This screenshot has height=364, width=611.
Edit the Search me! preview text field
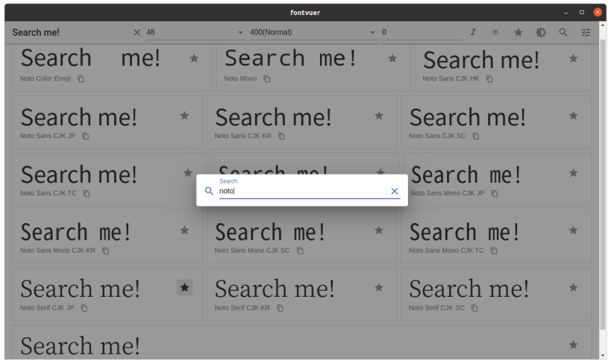(72, 32)
